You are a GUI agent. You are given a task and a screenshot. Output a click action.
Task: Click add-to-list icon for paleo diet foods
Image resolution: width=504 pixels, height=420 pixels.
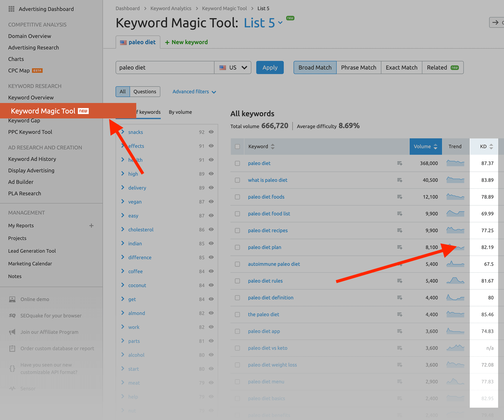point(399,197)
